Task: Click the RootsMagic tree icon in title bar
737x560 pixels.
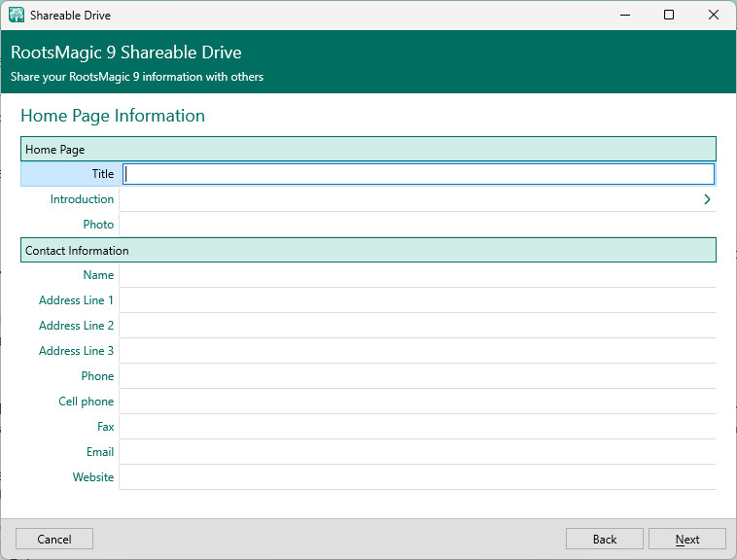Action: point(17,15)
